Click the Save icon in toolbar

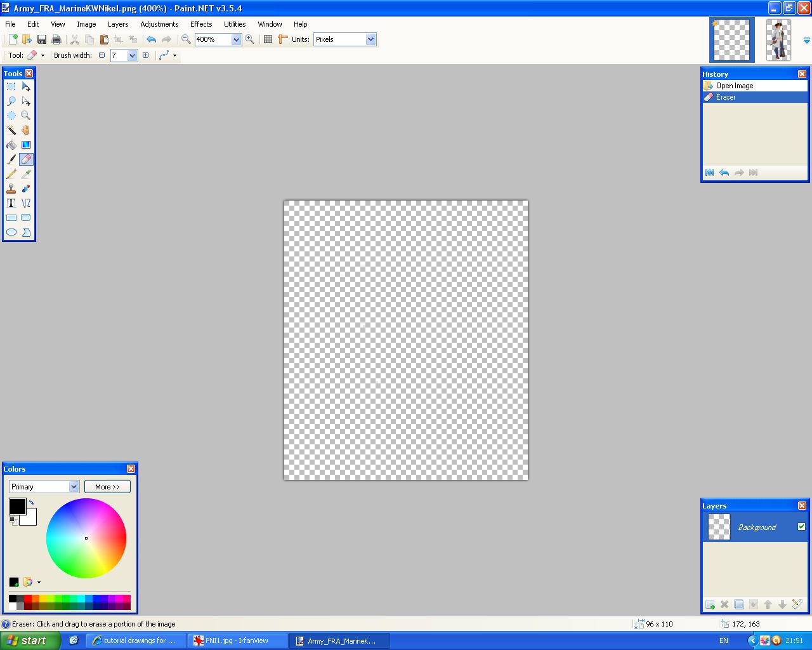pyautogui.click(x=42, y=39)
